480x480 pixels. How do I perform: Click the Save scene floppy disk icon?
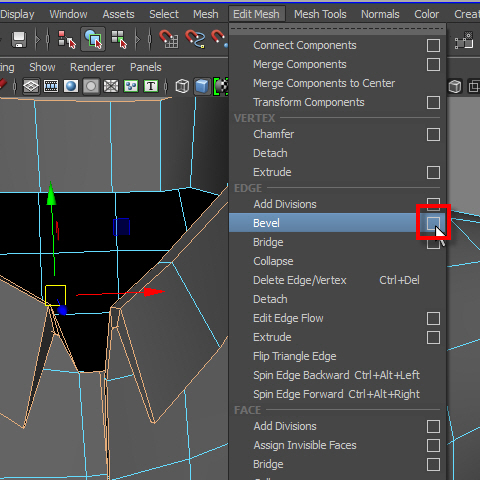tap(19, 40)
